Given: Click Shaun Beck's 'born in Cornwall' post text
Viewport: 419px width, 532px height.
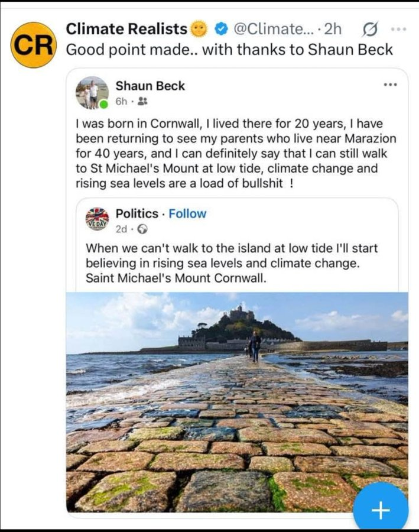Looking at the screenshot, I should [236, 153].
